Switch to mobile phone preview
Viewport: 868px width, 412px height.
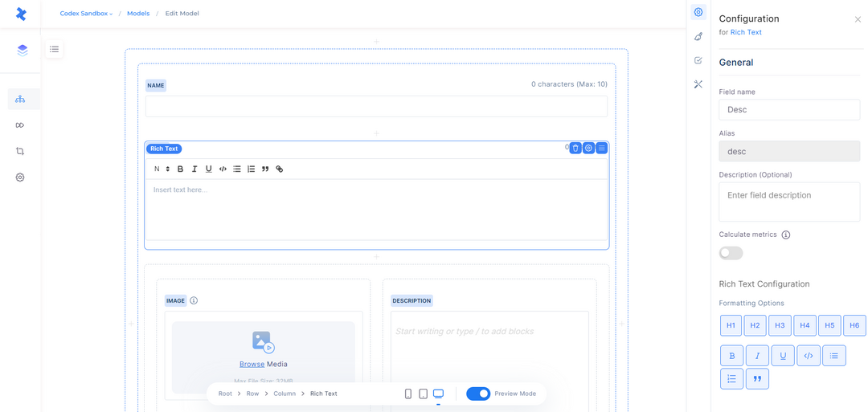pos(408,394)
